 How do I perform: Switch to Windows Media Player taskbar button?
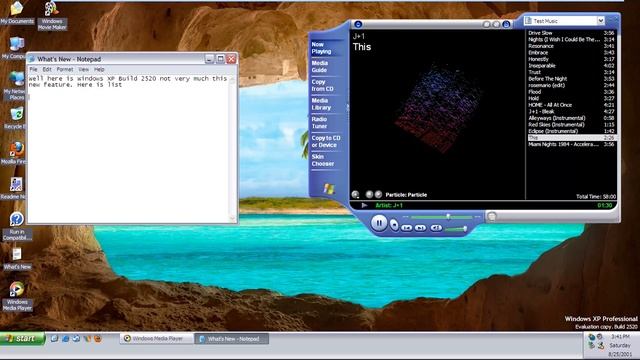tap(157, 338)
